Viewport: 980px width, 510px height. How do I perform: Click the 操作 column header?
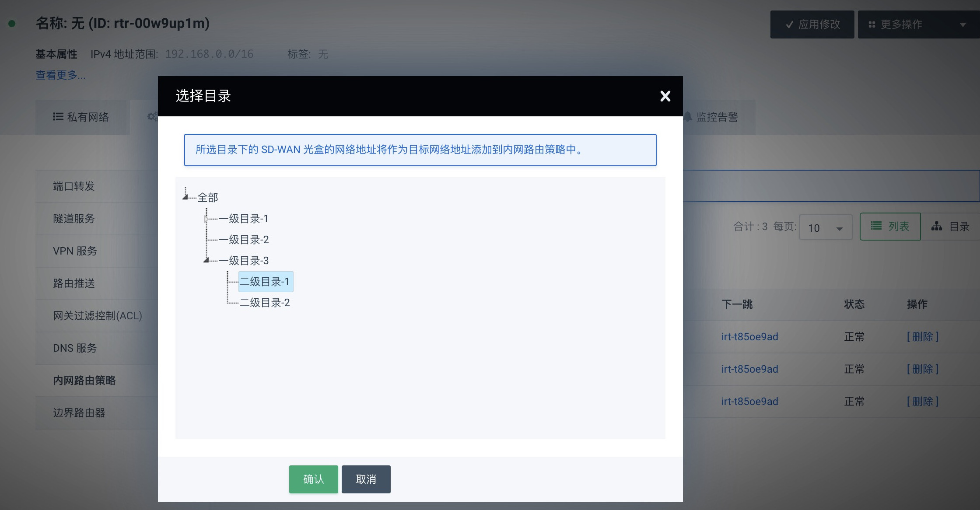coord(917,304)
